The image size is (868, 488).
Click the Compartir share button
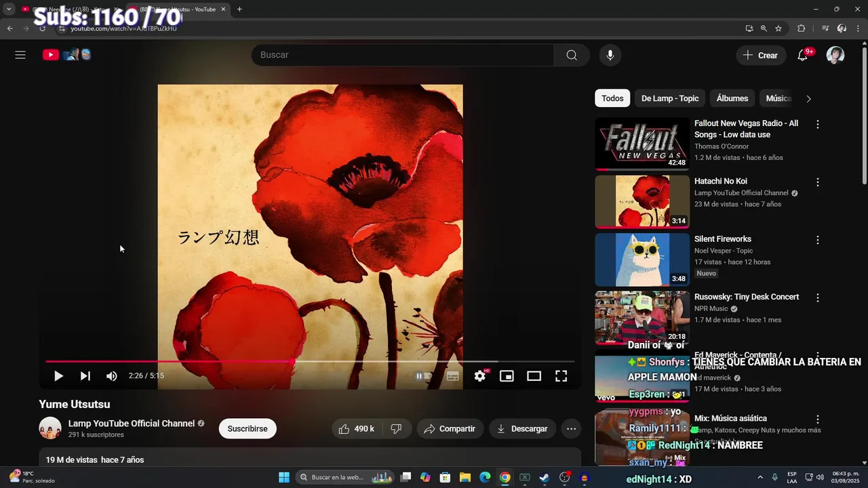tap(450, 428)
